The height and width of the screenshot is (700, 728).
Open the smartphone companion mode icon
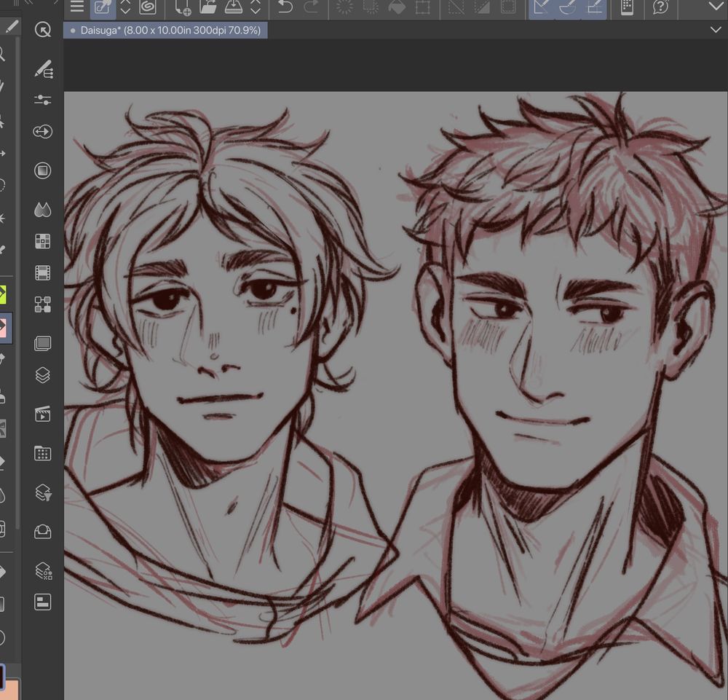click(628, 7)
